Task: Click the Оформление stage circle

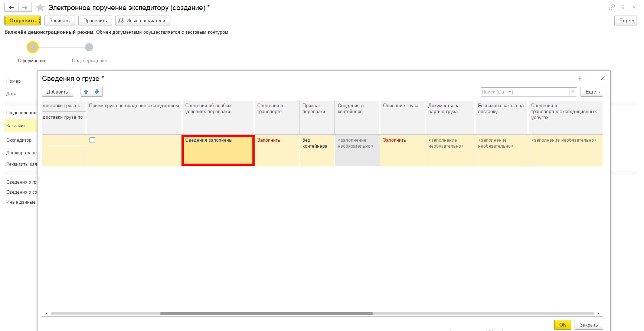Action: click(33, 47)
